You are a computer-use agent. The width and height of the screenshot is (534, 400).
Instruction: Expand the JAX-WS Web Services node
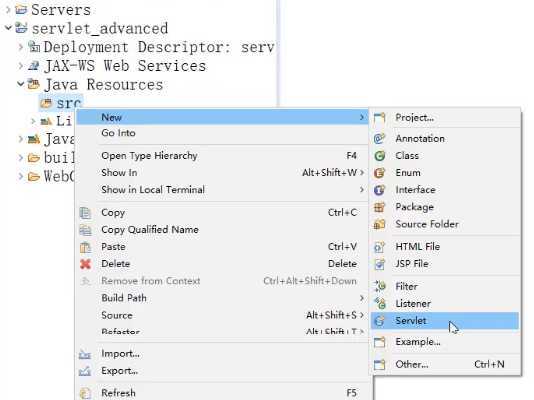21,65
